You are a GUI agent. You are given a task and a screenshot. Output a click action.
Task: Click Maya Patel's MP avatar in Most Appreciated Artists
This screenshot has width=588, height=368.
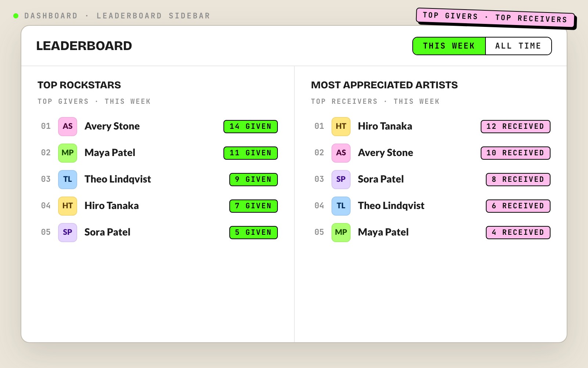(341, 232)
